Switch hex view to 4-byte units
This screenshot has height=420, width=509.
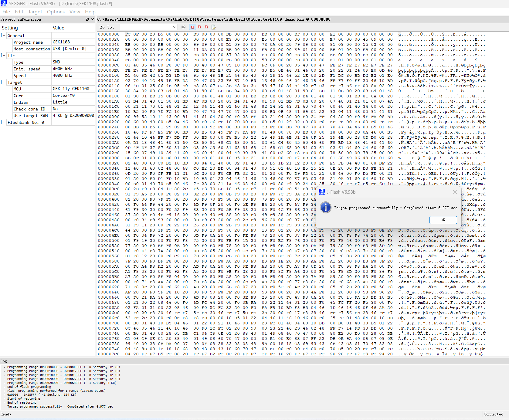(206, 27)
